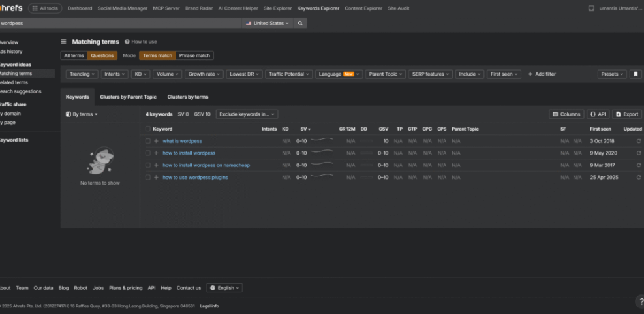Open Content Explorer from top menu

coord(363,8)
